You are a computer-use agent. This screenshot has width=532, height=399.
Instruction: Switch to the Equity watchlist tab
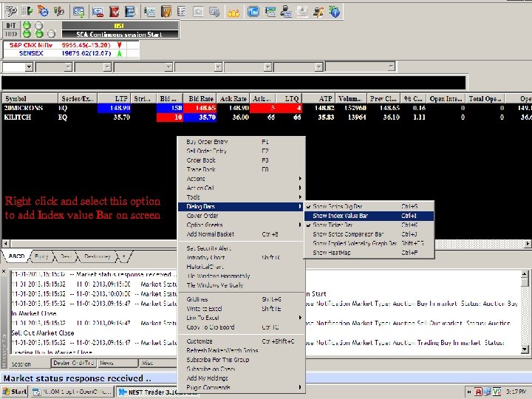coord(41,256)
